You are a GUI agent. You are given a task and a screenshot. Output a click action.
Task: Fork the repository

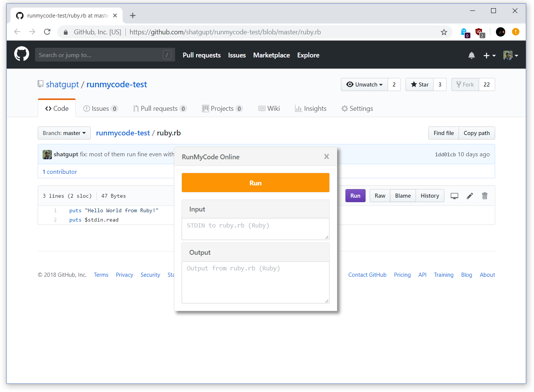465,85
